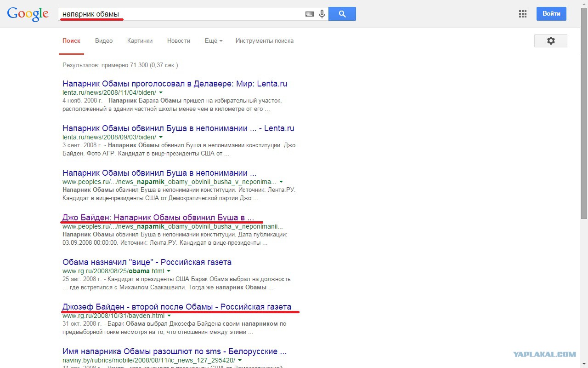Open search settings gear
588x368 pixels.
551,40
